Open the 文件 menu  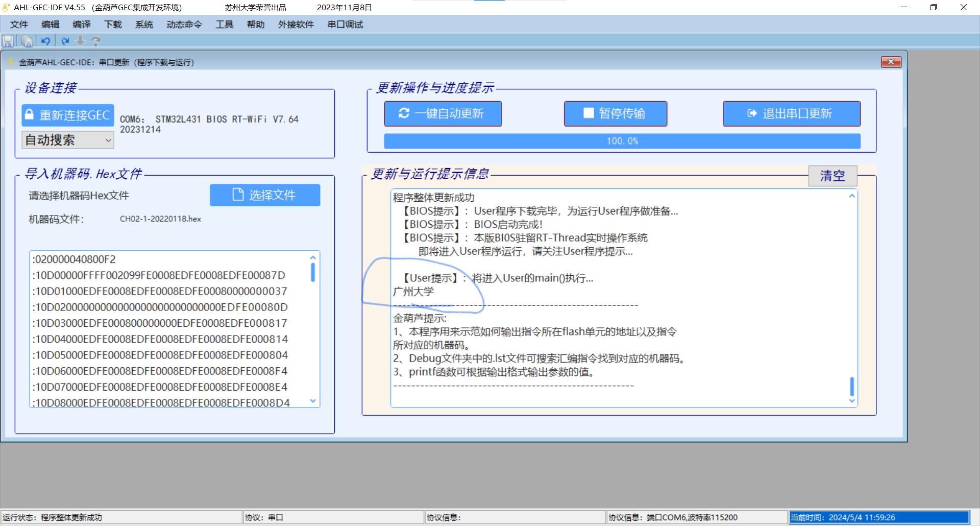point(19,24)
